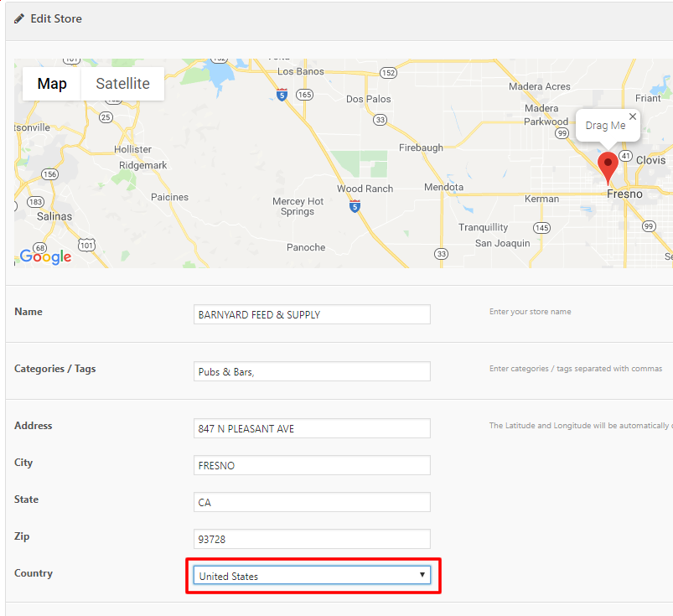Click the Fresno label on the map
Viewport: 673px width, 616px height.
point(624,194)
